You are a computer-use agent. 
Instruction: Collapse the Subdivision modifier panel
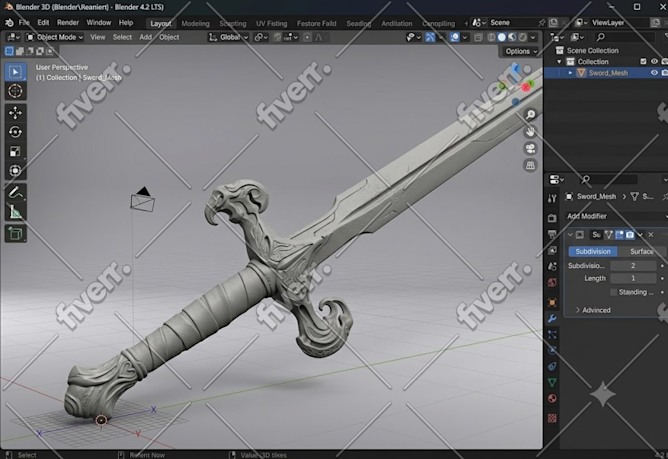click(570, 234)
